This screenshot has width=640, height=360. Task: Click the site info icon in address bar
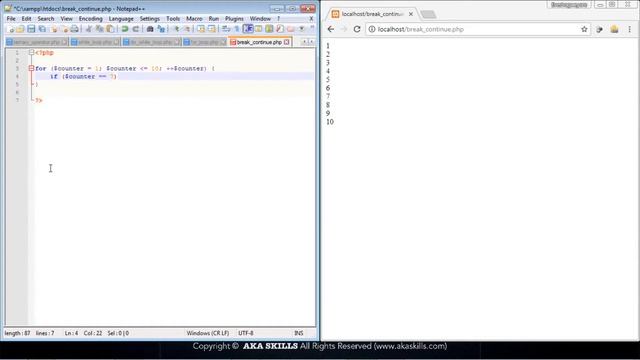coord(372,29)
